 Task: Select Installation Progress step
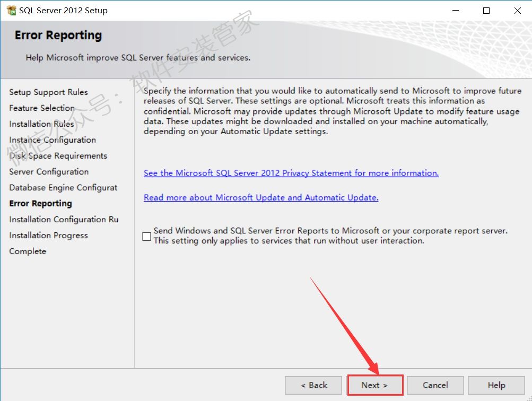click(x=48, y=235)
